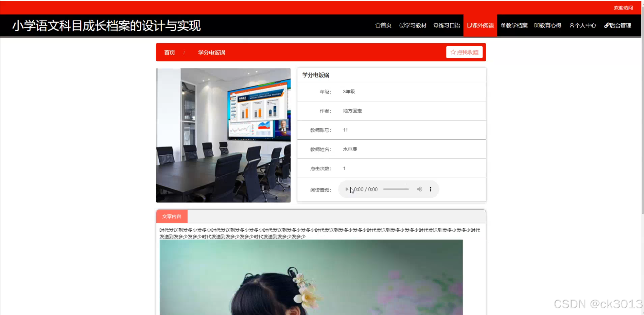Image resolution: width=644 pixels, height=315 pixels.
Task: Go to 学习教材 in the top nav
Action: tap(413, 25)
